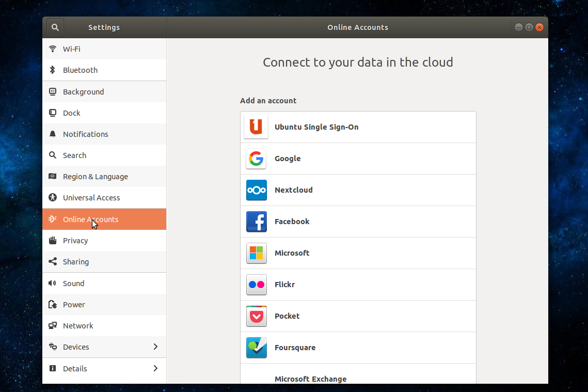Click the Background monitor icon
The image size is (588, 392).
pyautogui.click(x=53, y=91)
